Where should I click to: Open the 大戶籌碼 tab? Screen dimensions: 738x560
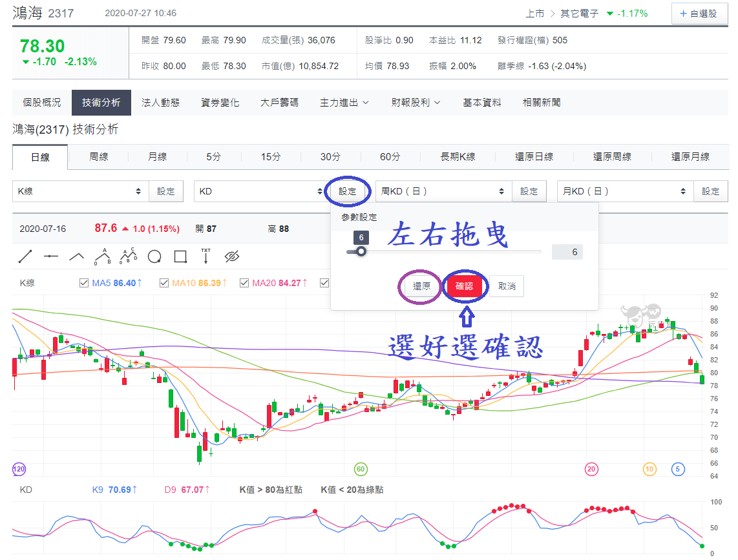coord(279,103)
